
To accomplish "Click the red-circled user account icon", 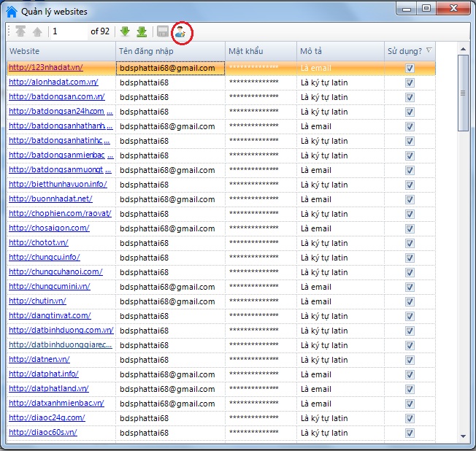I will (x=181, y=32).
